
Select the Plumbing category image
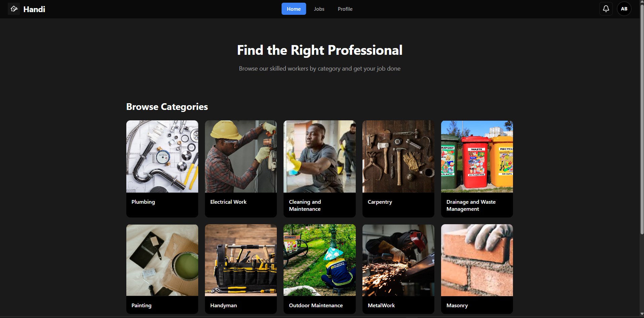[162, 156]
